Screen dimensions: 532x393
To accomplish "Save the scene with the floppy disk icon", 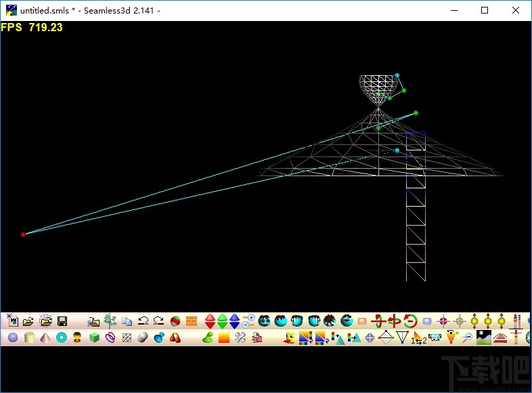I will 62,321.
